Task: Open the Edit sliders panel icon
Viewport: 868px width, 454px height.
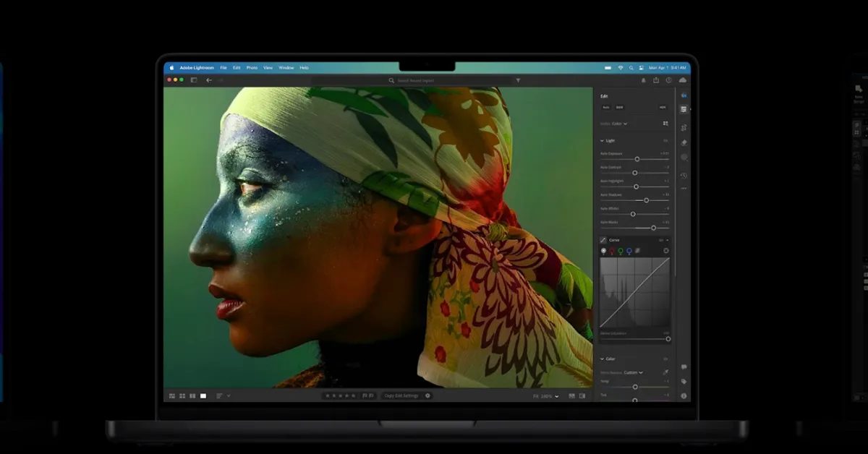Action: pos(684,109)
